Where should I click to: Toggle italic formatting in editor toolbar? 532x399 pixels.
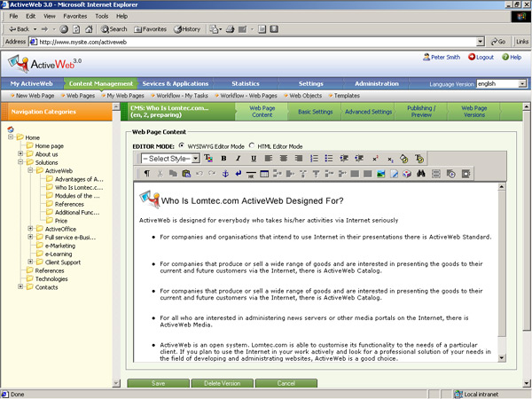239,159
